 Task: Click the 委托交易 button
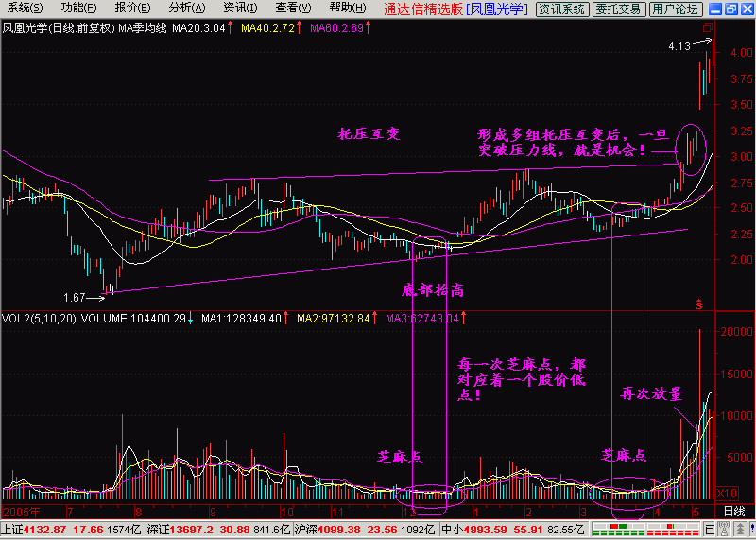pos(619,9)
